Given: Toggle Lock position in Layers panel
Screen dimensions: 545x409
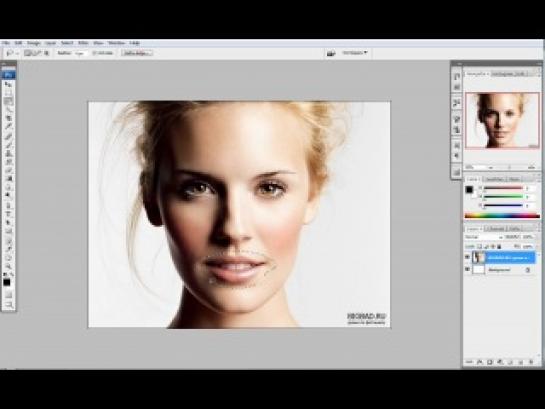Looking at the screenshot, I should tap(493, 246).
